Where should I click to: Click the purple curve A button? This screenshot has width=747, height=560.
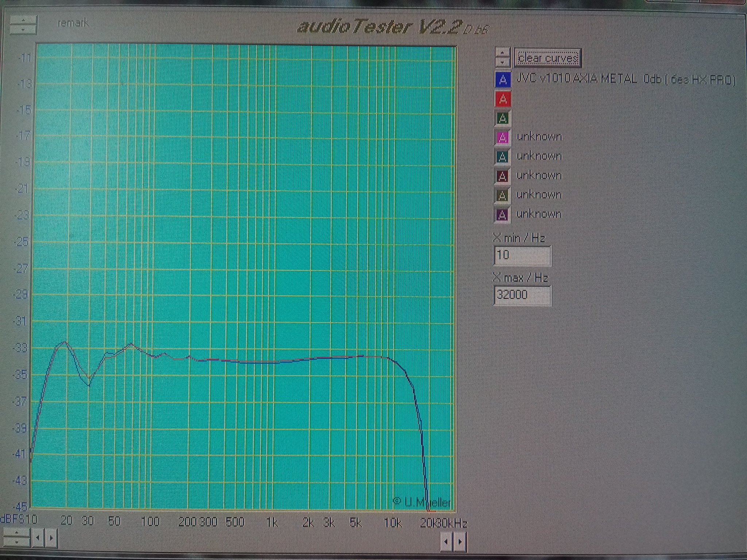coord(502,215)
